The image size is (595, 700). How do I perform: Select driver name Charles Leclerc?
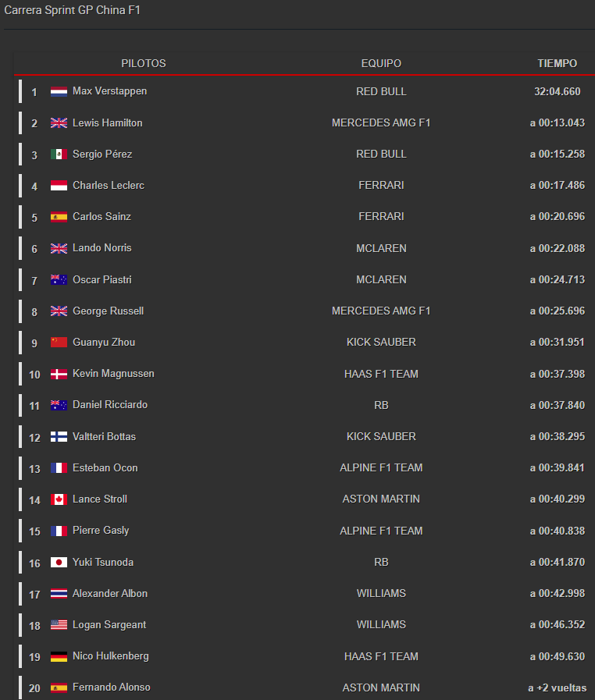click(x=109, y=185)
